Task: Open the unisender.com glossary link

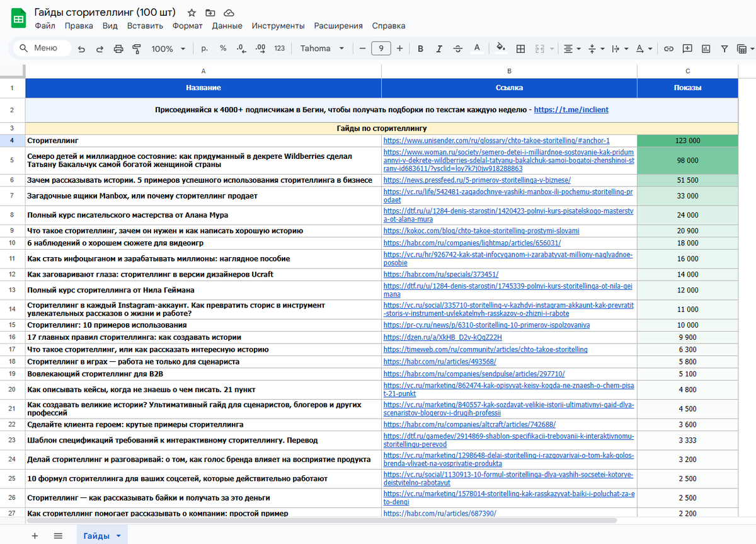Action: pyautogui.click(x=496, y=141)
